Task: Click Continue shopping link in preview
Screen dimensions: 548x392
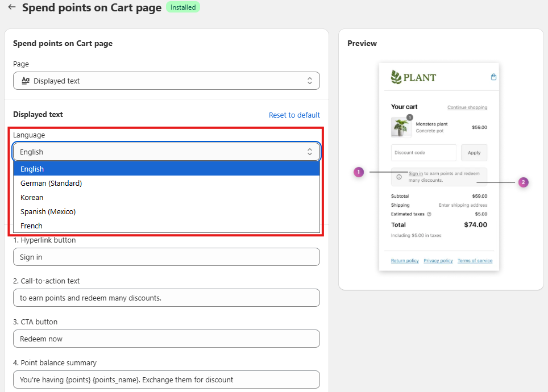Action: tap(467, 107)
